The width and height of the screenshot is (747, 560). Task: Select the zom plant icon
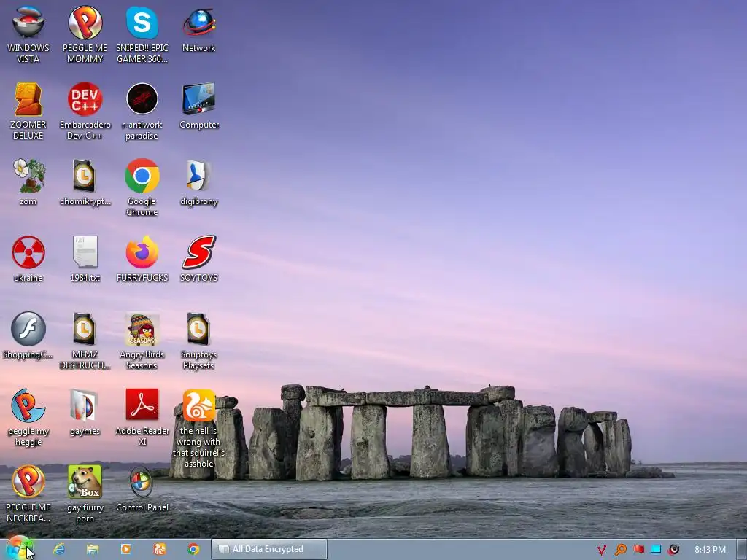click(28, 182)
